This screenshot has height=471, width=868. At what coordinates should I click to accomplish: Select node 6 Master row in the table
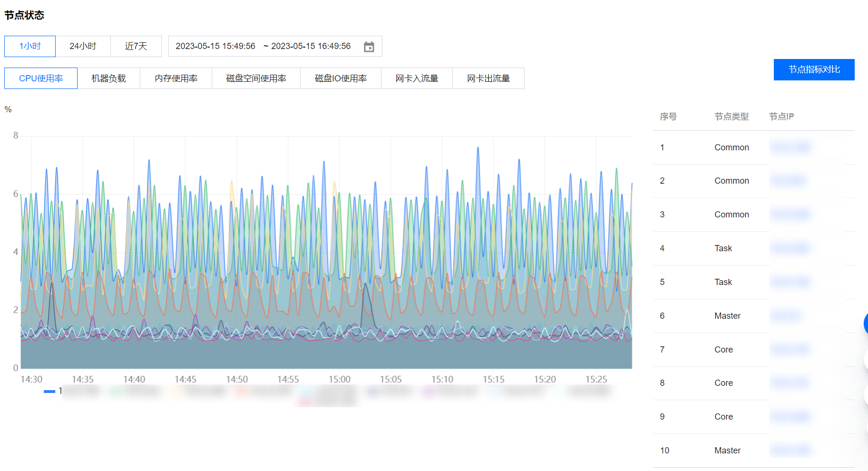727,316
